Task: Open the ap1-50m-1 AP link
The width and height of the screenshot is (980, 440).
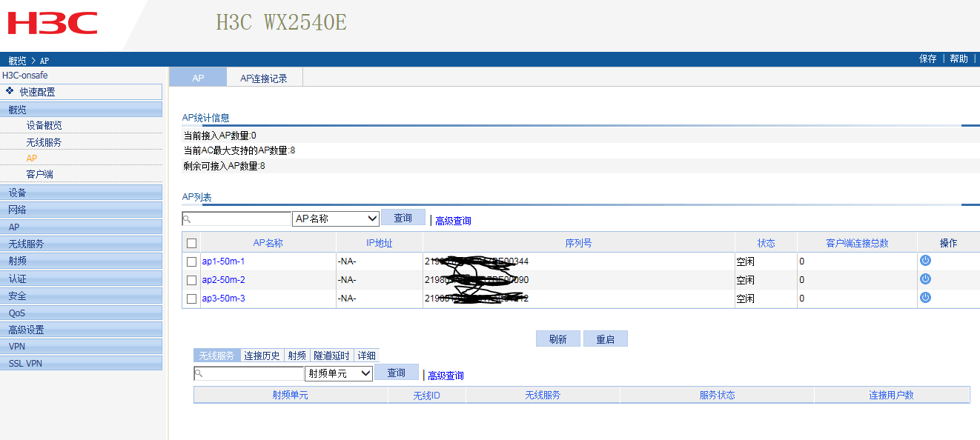Action: tap(223, 261)
